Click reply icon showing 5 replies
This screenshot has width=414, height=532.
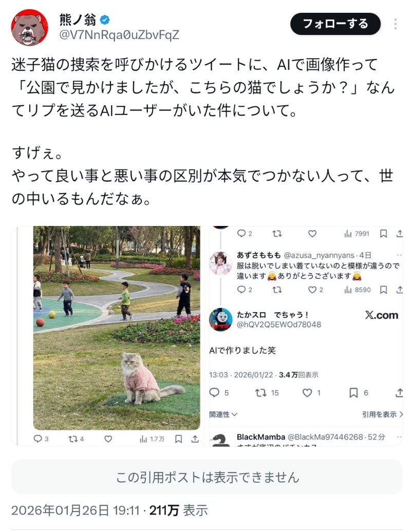coord(214,392)
